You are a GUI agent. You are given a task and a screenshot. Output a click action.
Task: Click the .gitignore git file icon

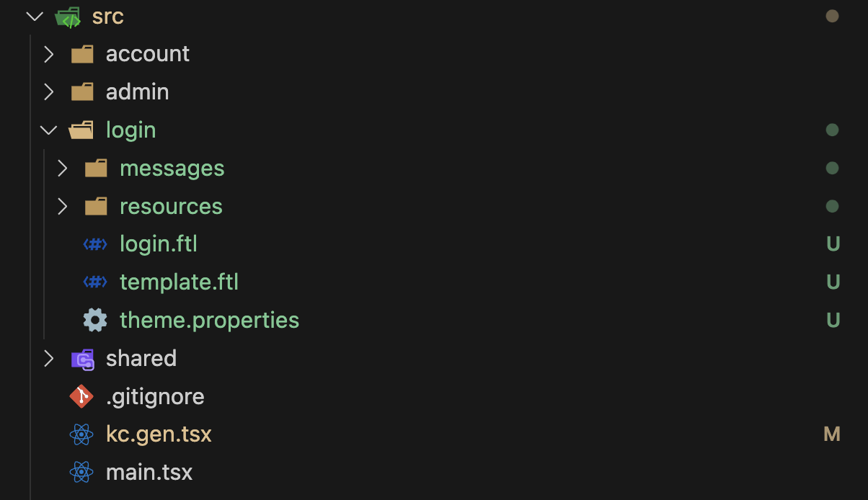click(81, 396)
